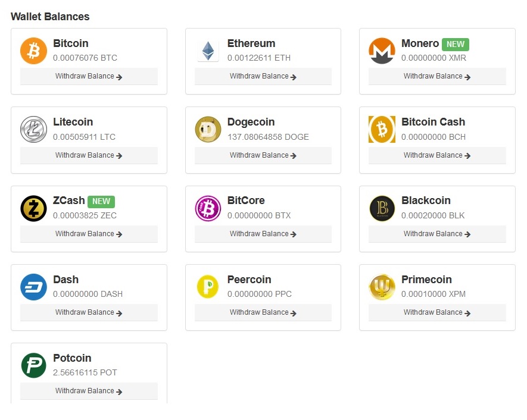
Task: Click the silver Litecoin logo icon
Action: [x=33, y=129]
